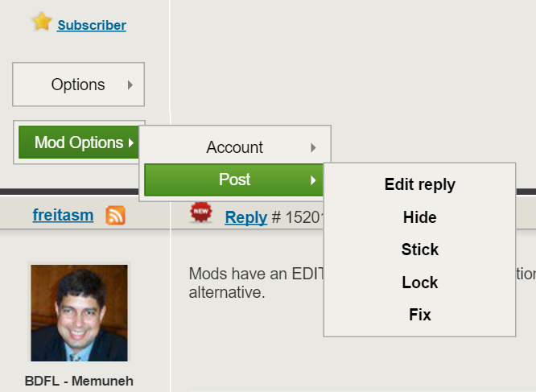Select the Post submenu item

(x=234, y=179)
